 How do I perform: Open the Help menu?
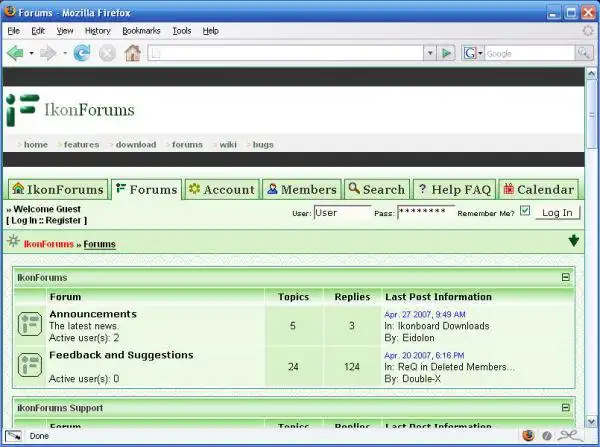(x=210, y=31)
